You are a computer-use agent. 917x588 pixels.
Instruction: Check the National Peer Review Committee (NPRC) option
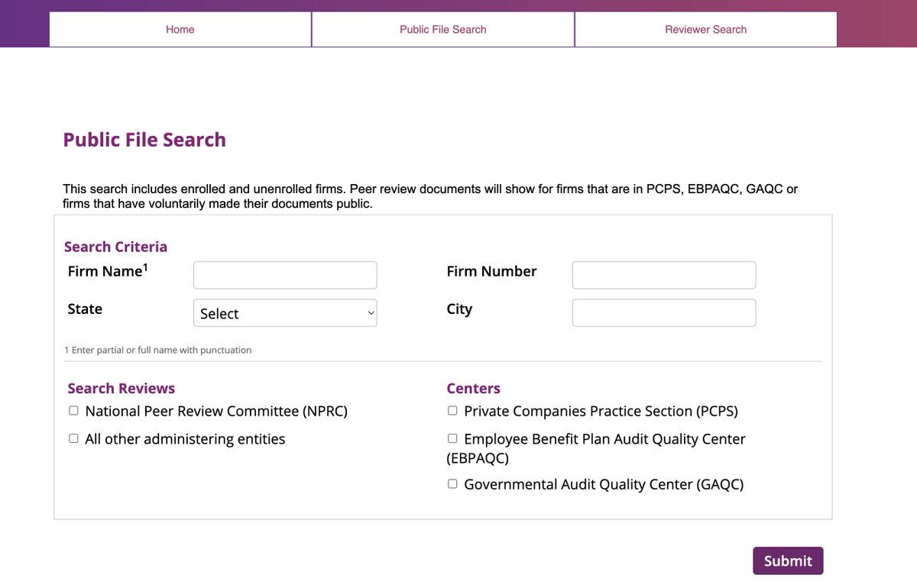pyautogui.click(x=73, y=410)
